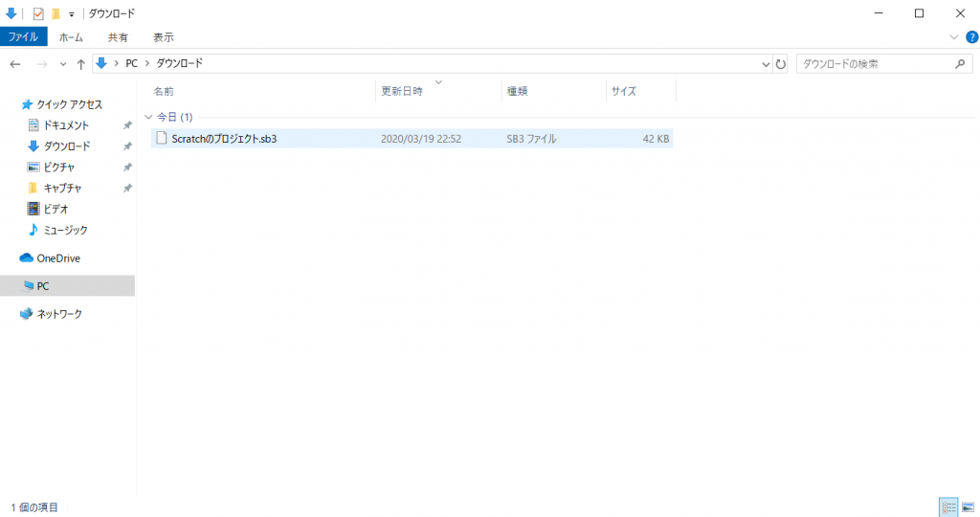Screen dimensions: 980x517
Task: Switch to the ホーム ribbon tab
Action: (71, 37)
